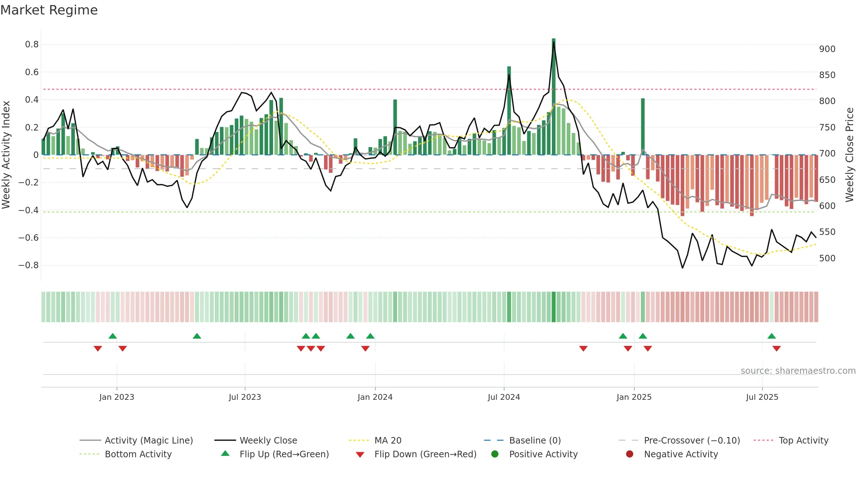Click the 0.8 left axis tick label
This screenshot has width=868, height=488.
(32, 44)
